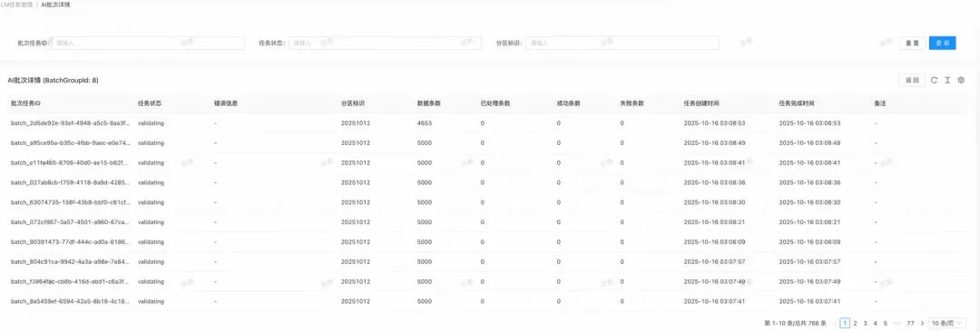Click the refresh table icon
The image size is (980, 332).
point(934,80)
